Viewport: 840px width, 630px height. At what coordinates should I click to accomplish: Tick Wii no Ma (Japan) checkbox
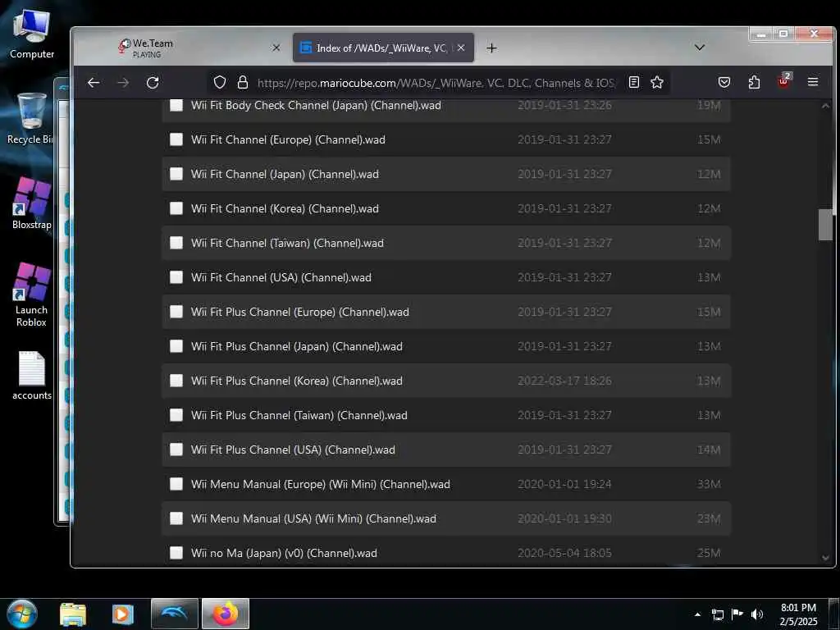coord(176,553)
